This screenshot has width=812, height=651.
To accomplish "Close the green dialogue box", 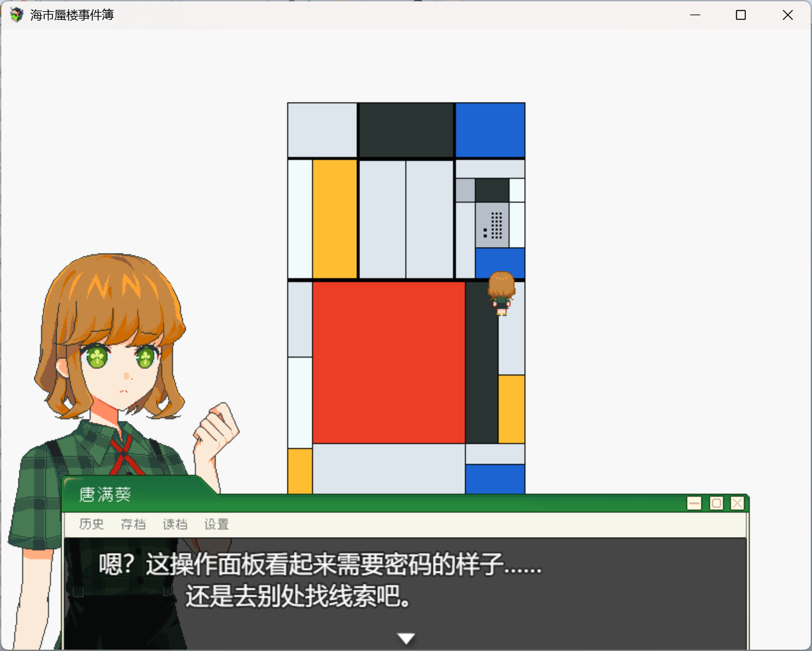I will pyautogui.click(x=737, y=503).
